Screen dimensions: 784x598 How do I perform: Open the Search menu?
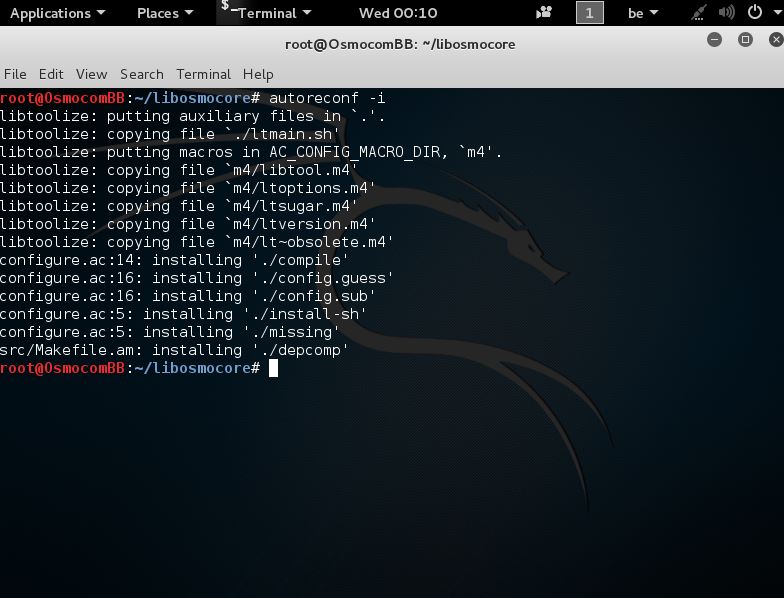click(142, 74)
